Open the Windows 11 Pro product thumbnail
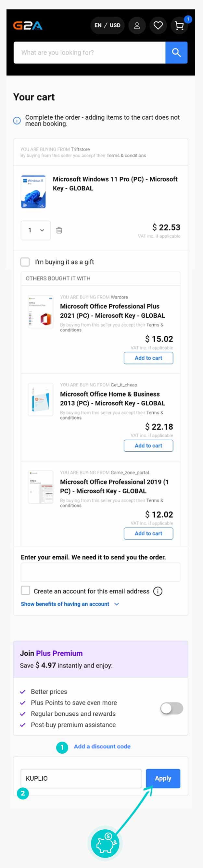This screenshot has width=203, height=868. pos(33,191)
